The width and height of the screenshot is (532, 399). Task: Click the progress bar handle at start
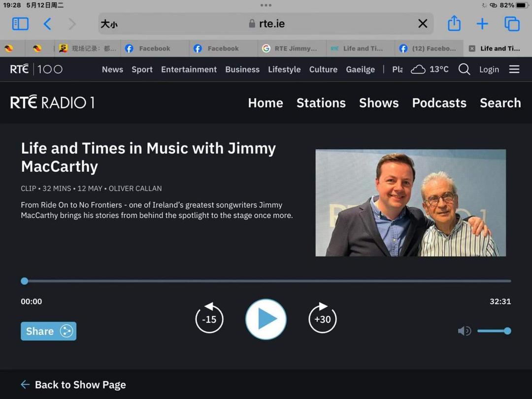click(x=25, y=281)
